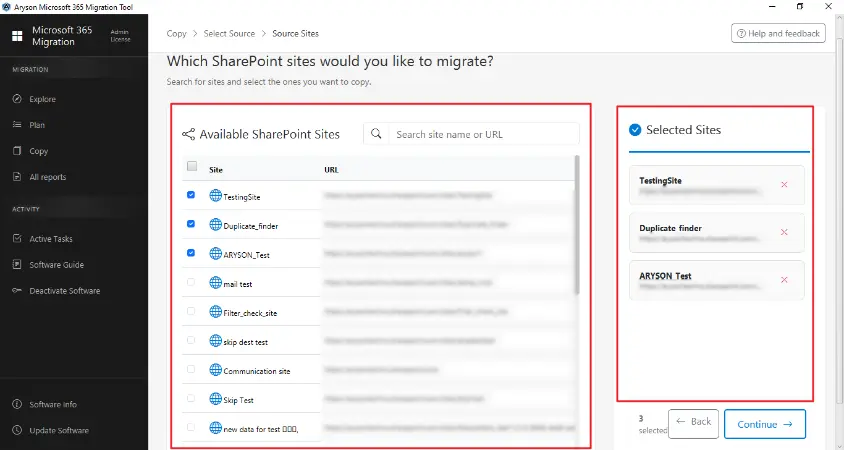
Task: Click the globe icon for Communication site
Action: pos(215,370)
